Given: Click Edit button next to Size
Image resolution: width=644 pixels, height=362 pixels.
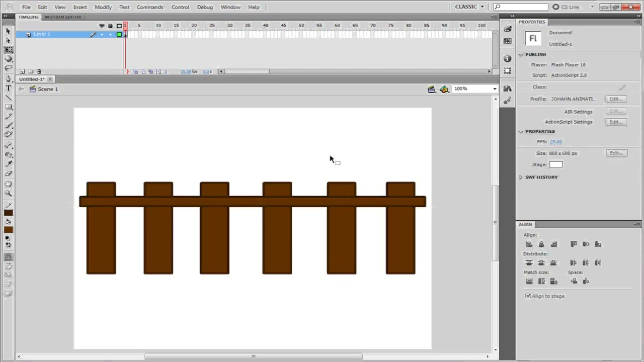Looking at the screenshot, I should tap(616, 153).
